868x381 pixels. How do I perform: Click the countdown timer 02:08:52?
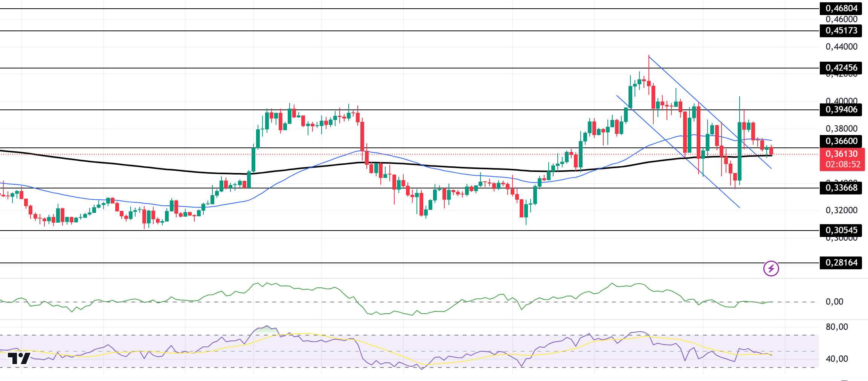[843, 164]
